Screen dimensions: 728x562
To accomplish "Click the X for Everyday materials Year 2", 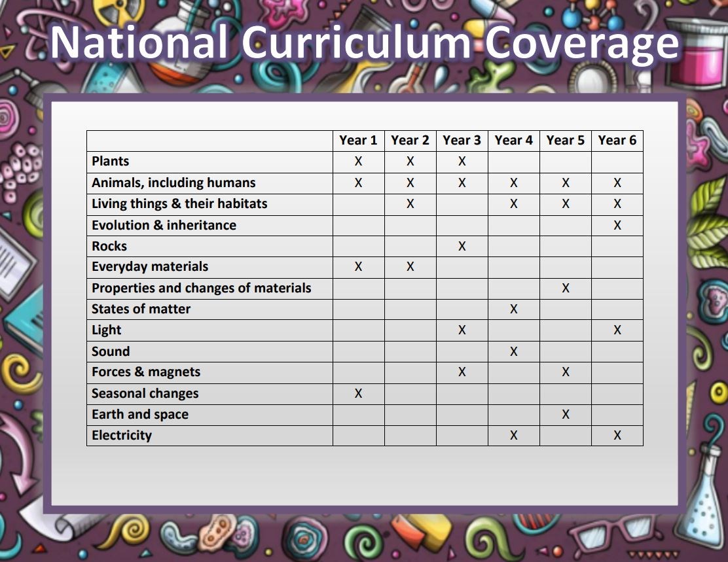I will tap(410, 267).
